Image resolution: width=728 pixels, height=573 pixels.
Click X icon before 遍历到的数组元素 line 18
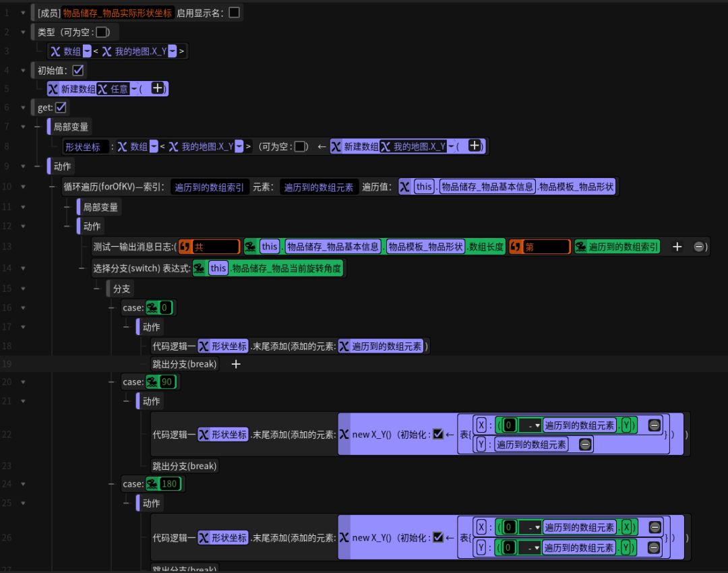(344, 346)
